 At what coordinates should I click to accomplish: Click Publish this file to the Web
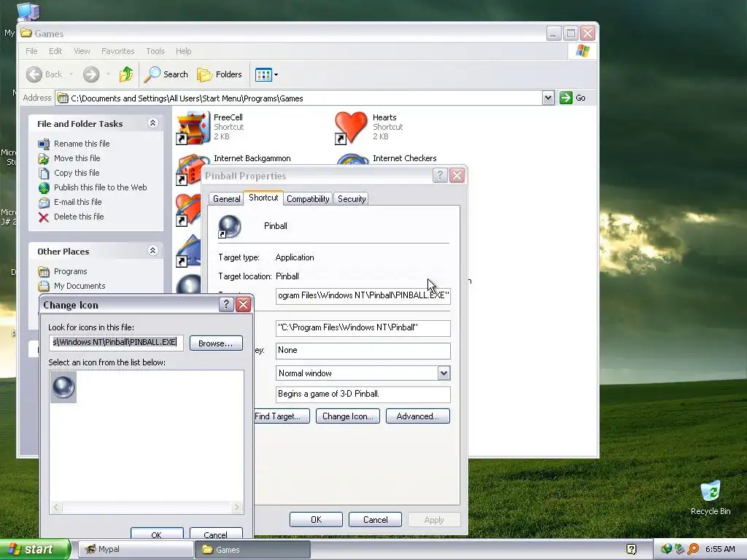100,187
